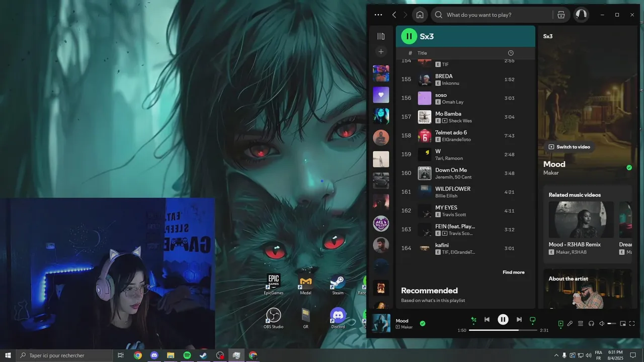The height and width of the screenshot is (362, 644).
Task: Open lyrics with the microphone icon
Action: pyautogui.click(x=570, y=324)
